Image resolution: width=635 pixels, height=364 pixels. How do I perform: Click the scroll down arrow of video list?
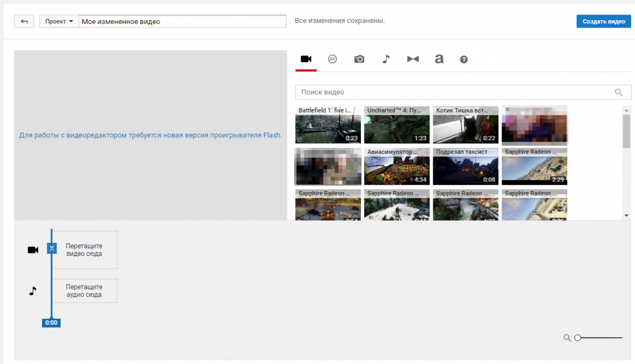(627, 216)
